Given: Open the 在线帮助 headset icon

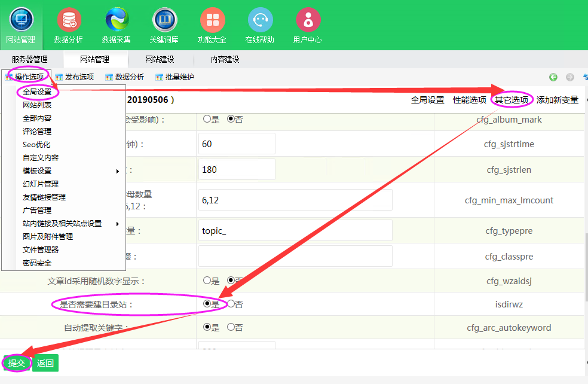Looking at the screenshot, I should click(x=261, y=20).
